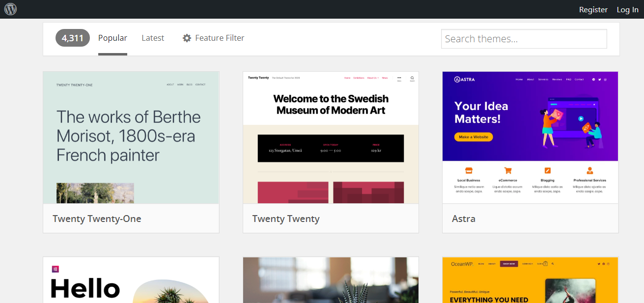This screenshot has width=644, height=303.
Task: Open the Twenty Twenty-One theme preview thumbnail
Action: tap(131, 138)
